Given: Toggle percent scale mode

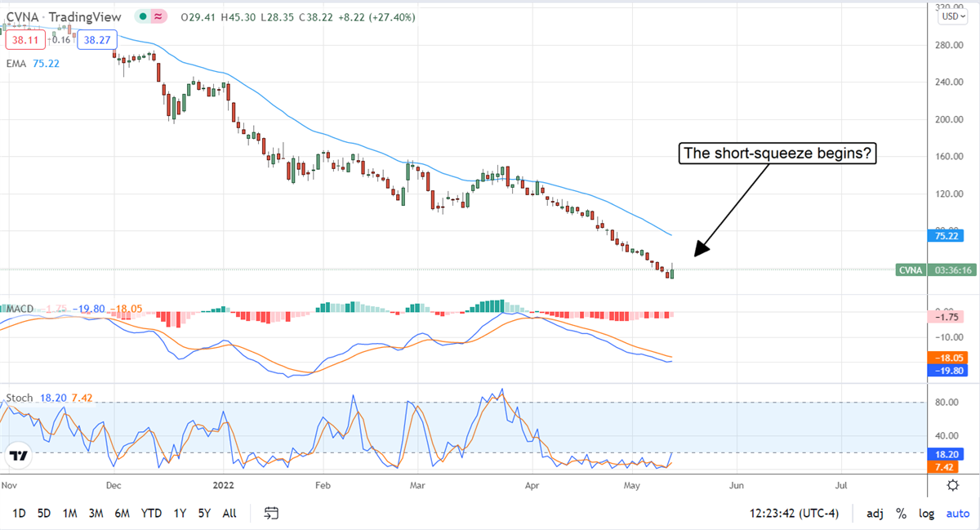Looking at the screenshot, I should [901, 514].
